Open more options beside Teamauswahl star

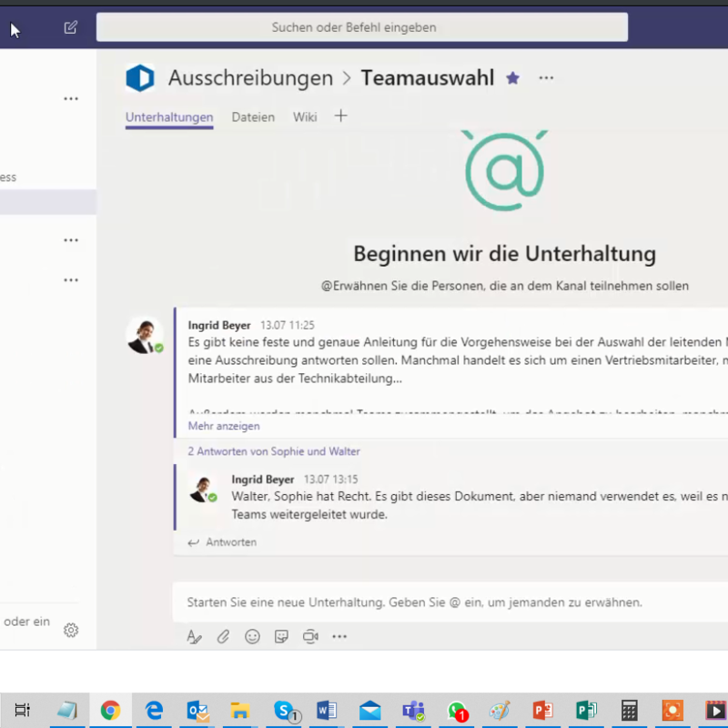546,78
